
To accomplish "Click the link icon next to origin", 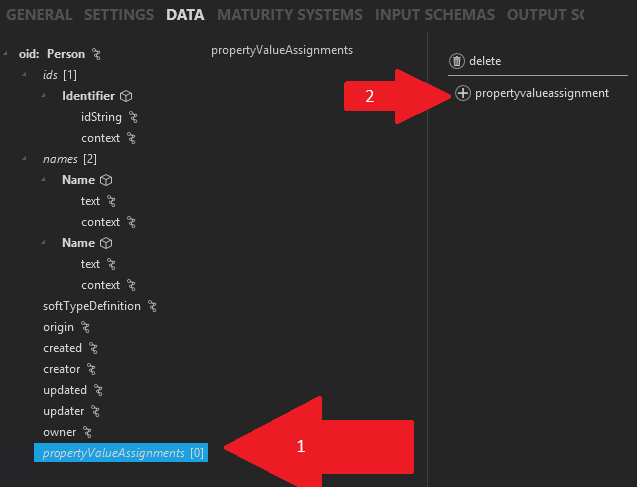I will [x=85, y=327].
